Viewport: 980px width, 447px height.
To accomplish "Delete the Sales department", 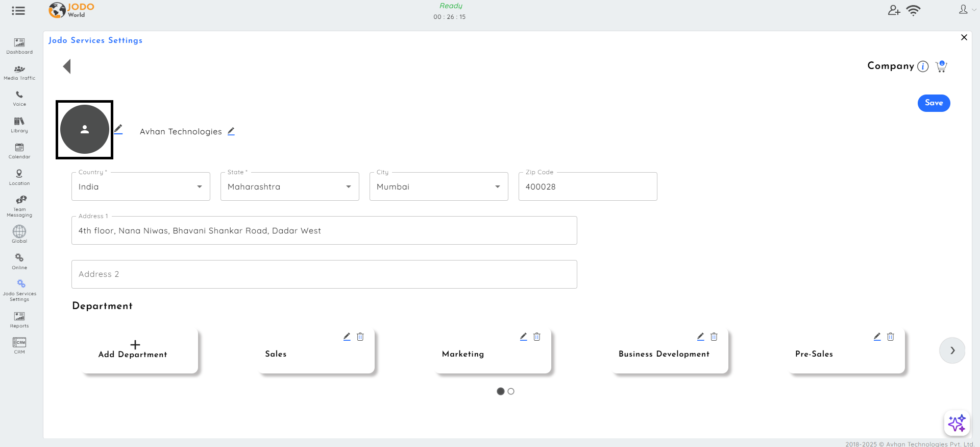I will point(360,337).
